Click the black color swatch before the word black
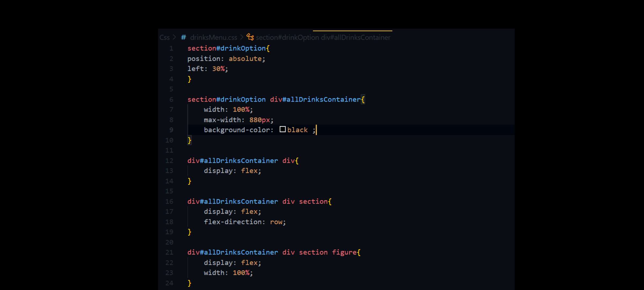Viewport: 644px width, 290px height. click(x=283, y=129)
